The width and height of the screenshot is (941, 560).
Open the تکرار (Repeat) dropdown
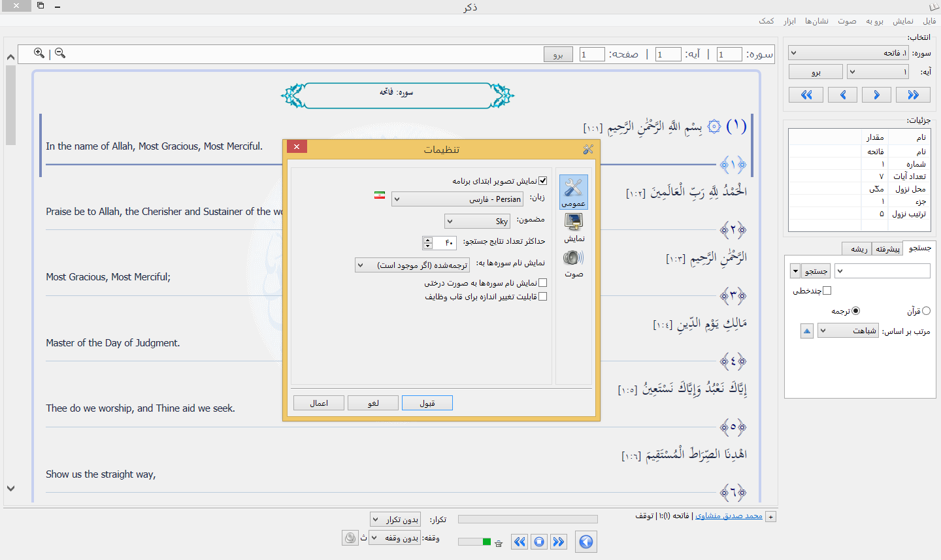point(395,519)
